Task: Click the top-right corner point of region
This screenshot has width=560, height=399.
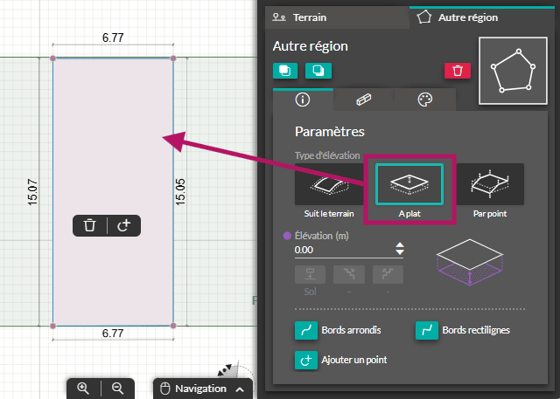Action: pos(174,58)
